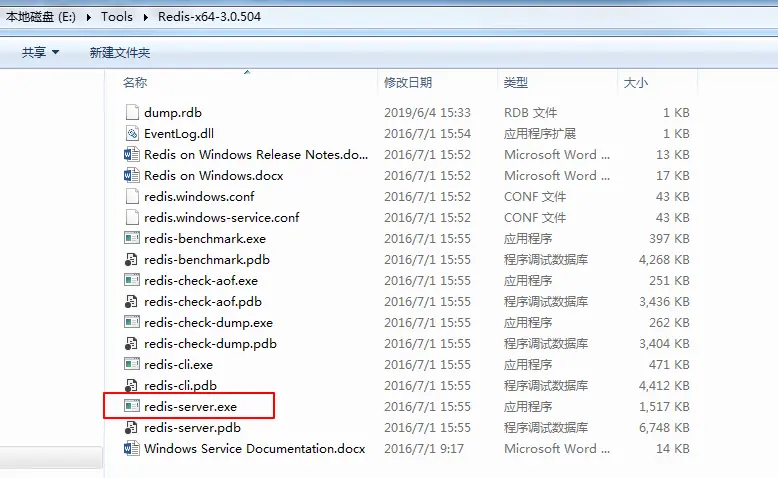Click the 新建文件夹 button
Screen dimensions: 778x478
coord(120,52)
